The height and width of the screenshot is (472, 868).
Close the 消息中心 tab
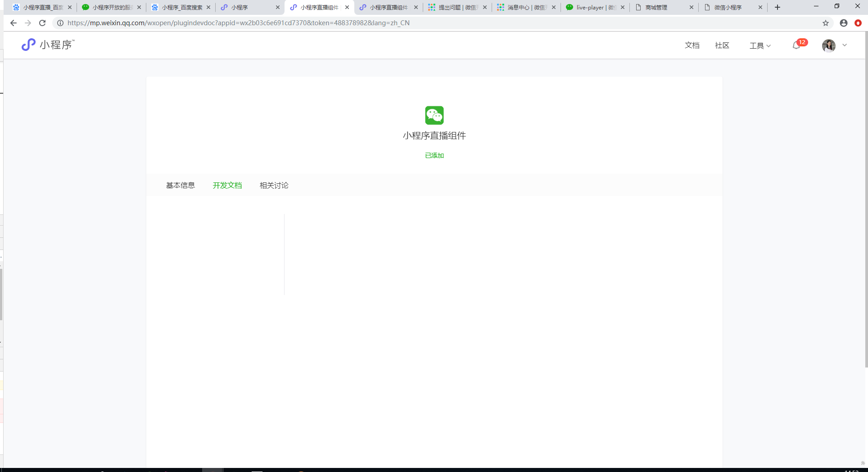pos(554,7)
